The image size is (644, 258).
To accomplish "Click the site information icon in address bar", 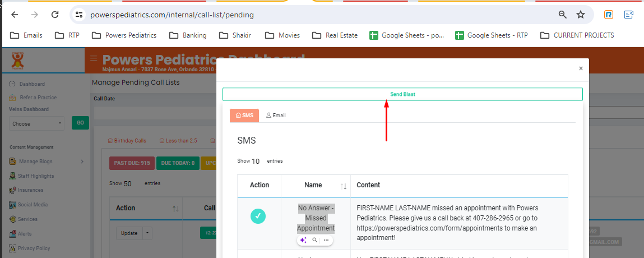I will click(79, 15).
